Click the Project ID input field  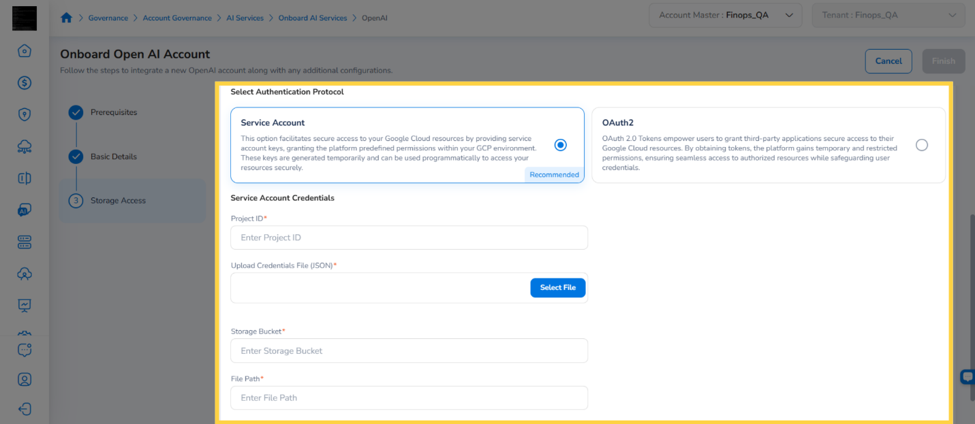click(x=409, y=237)
